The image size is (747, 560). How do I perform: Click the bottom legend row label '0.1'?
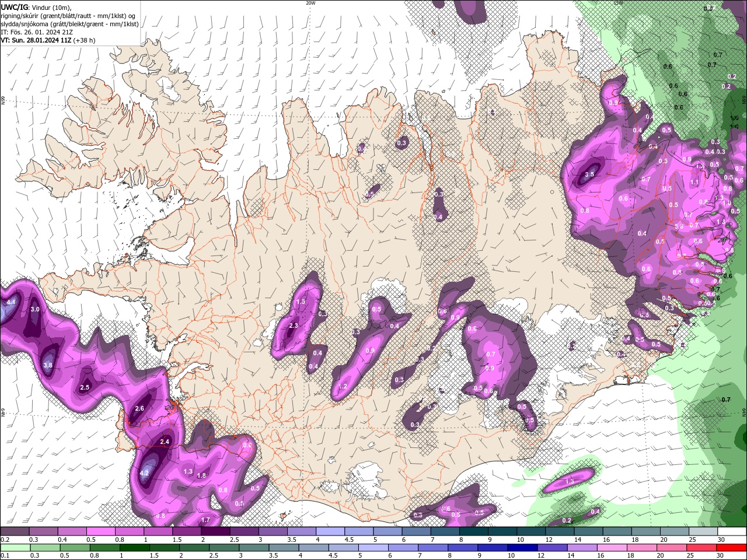click(x=5, y=556)
